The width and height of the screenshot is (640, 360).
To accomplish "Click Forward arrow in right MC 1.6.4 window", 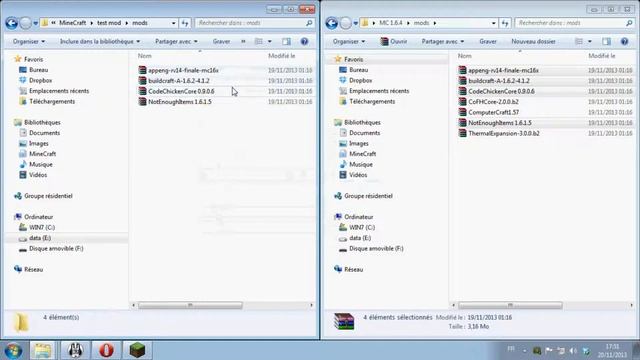I will point(345,23).
